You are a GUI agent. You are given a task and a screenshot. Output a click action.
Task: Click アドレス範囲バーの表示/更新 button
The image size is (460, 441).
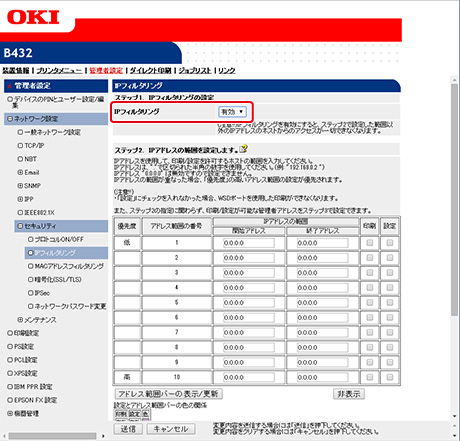(x=168, y=394)
